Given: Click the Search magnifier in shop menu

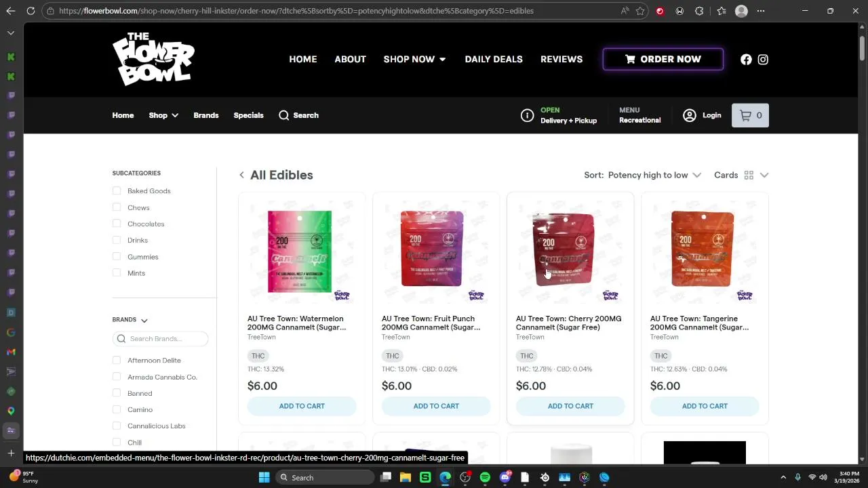Looking at the screenshot, I should tap(283, 115).
